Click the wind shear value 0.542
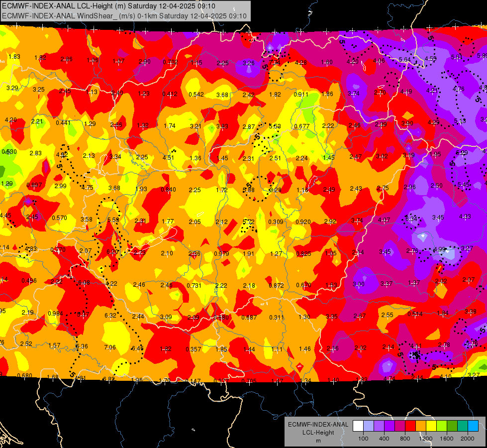Image resolution: width=487 pixels, height=448 pixels. point(196,94)
